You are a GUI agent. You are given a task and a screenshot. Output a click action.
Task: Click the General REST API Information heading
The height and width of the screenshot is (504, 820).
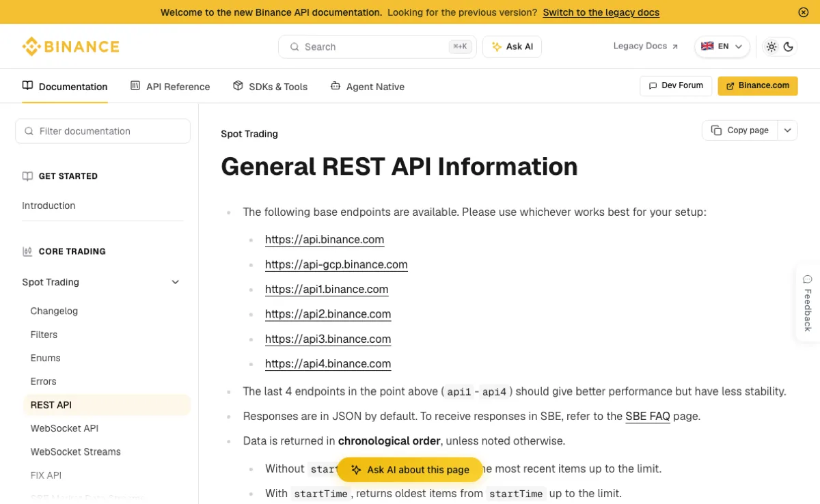tap(399, 167)
